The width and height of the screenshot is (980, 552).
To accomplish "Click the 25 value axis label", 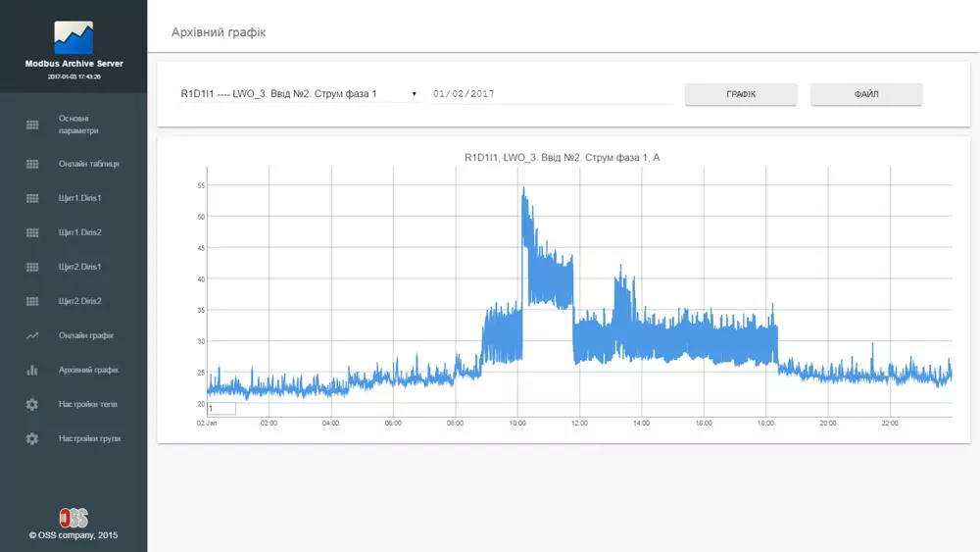I will (x=201, y=373).
